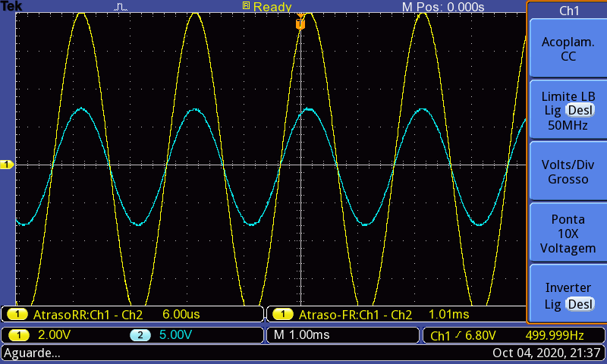The height and width of the screenshot is (364, 607).
Task: Select the Volts/Div Grosso option
Action: (x=568, y=171)
